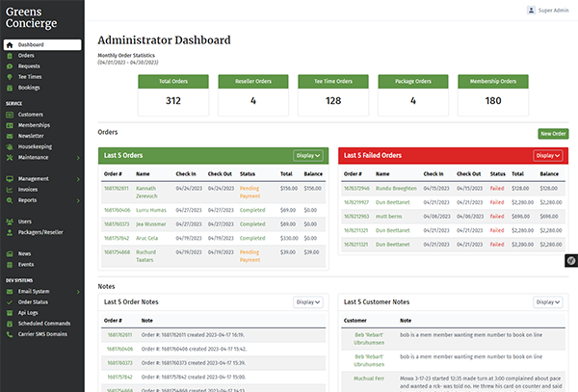Click the Newsletter envelope icon
The image size is (578, 392).
[x=10, y=136]
